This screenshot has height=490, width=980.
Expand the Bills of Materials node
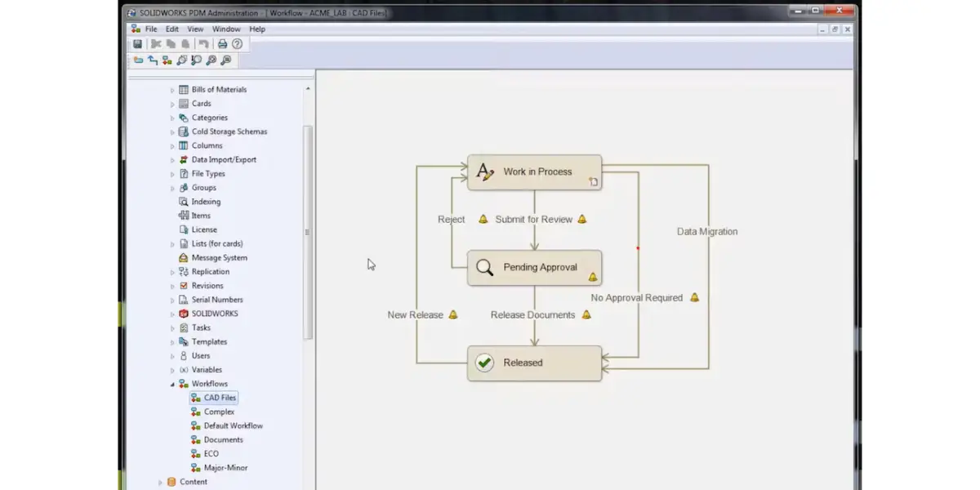coord(172,90)
